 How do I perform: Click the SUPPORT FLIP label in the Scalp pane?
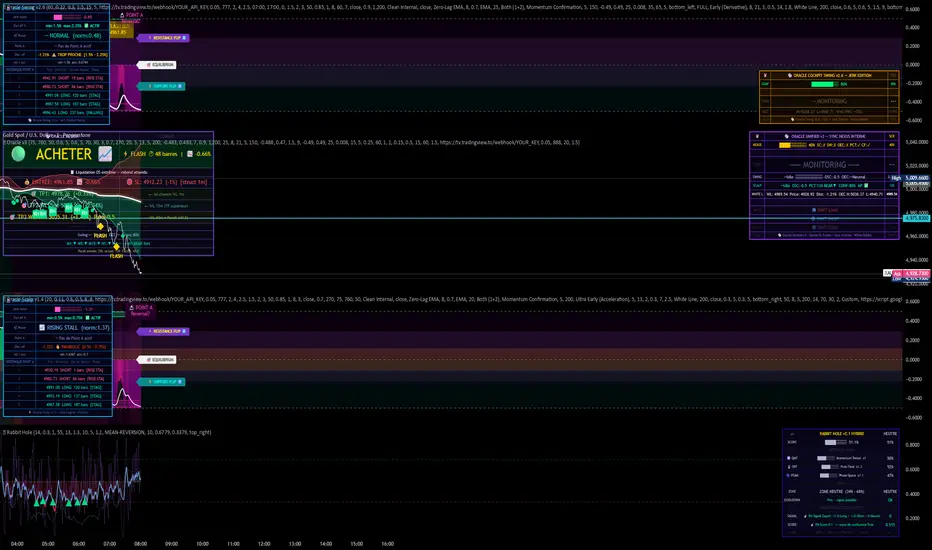click(162, 382)
